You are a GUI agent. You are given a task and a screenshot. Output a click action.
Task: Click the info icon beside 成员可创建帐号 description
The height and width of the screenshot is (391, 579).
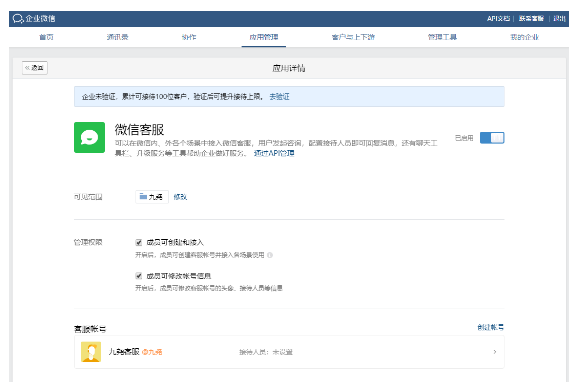(270, 255)
